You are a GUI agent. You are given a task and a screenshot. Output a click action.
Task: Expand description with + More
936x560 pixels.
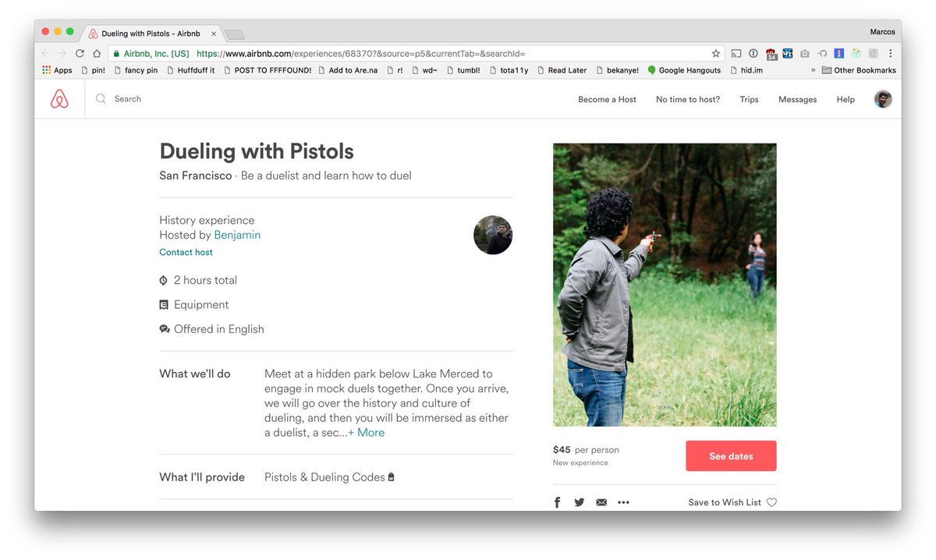click(366, 433)
